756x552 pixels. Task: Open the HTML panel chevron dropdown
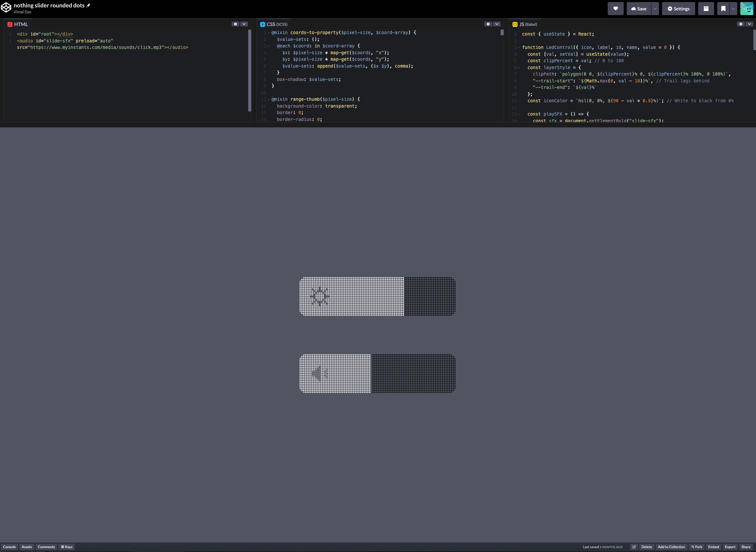coord(244,24)
